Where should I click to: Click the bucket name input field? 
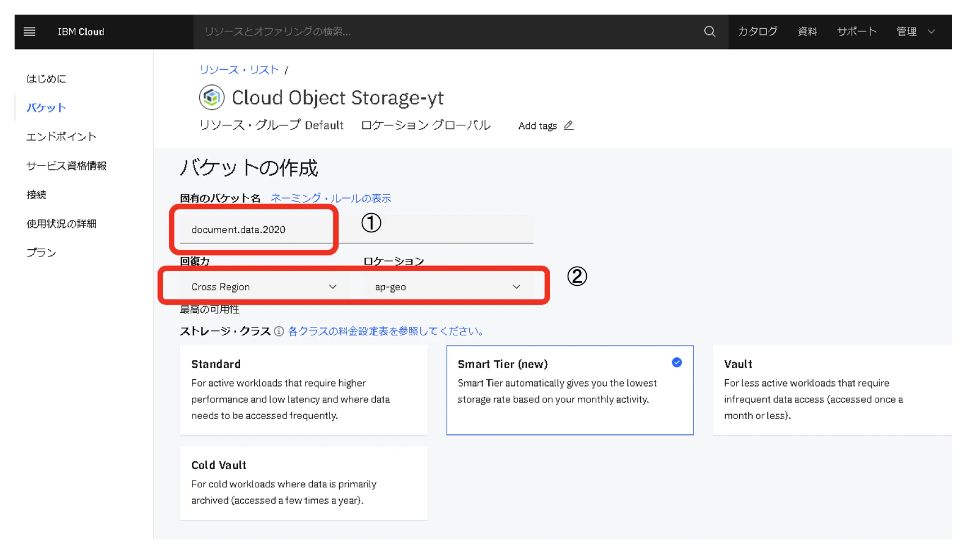click(357, 230)
